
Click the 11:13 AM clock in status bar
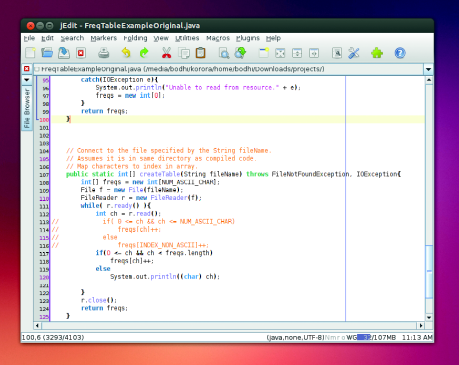tap(417, 337)
